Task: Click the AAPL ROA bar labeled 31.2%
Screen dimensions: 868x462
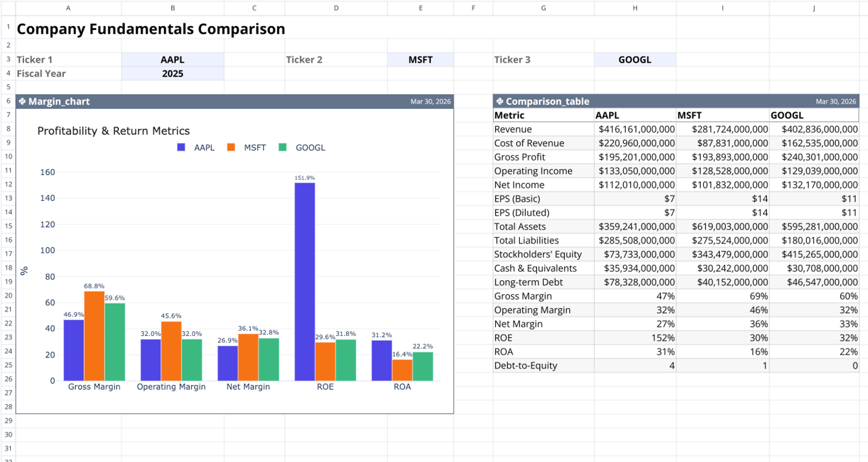Action: click(381, 361)
